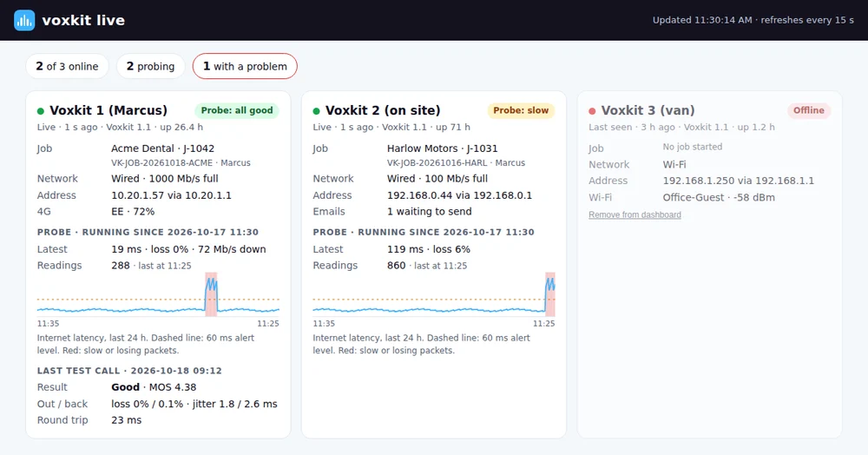Click the '288' readings count for Voxkit 1
The height and width of the screenshot is (455, 868).
click(121, 265)
